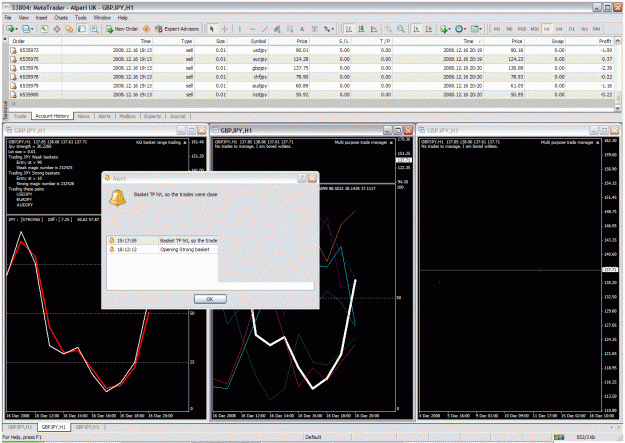Show the Market Watch window icon
Screen dimensions: 625x443
(44, 29)
